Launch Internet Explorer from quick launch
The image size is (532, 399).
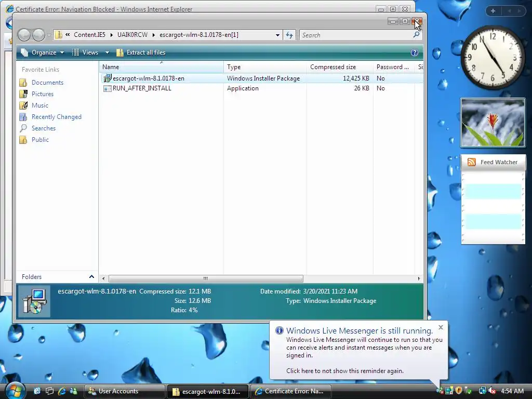62,391
